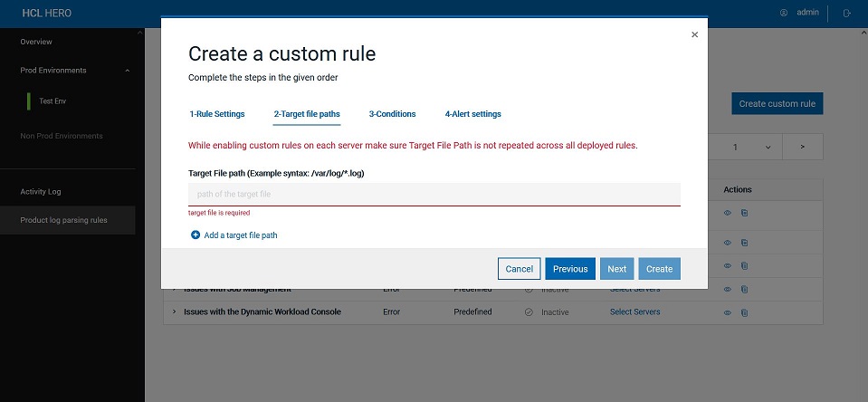Toggle view eye icon in the third Actions row
Screen dimensions: 868x402
coord(727,266)
